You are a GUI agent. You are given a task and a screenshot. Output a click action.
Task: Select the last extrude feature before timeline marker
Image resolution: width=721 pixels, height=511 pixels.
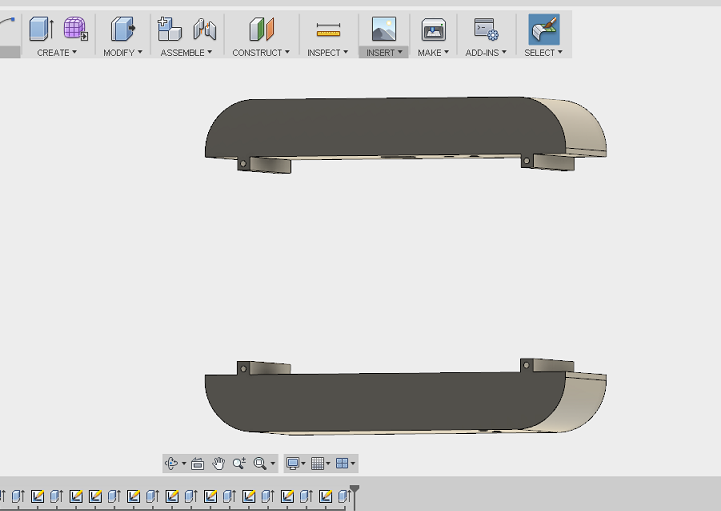tap(344, 496)
